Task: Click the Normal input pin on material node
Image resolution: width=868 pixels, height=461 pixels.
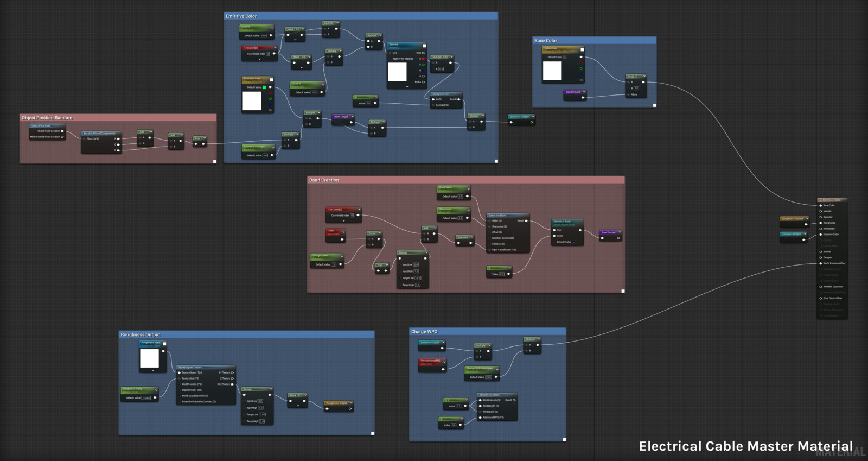Action: pyautogui.click(x=821, y=252)
